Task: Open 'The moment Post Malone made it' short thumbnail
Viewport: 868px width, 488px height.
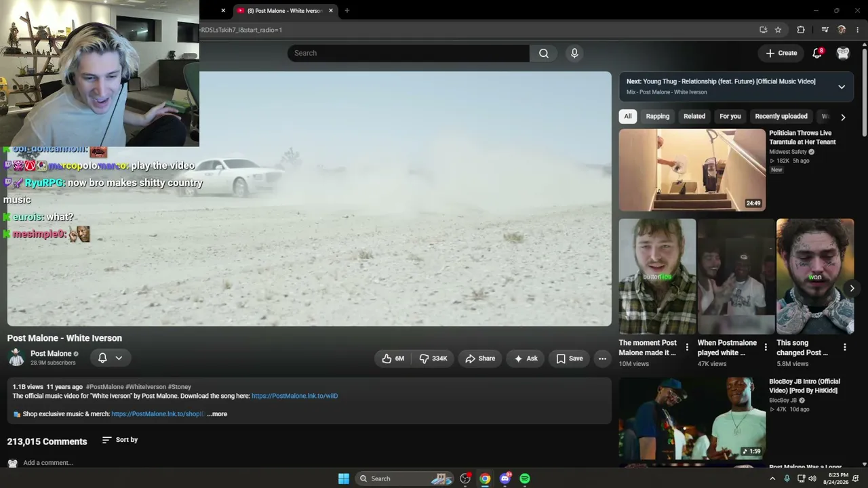Action: pyautogui.click(x=657, y=277)
